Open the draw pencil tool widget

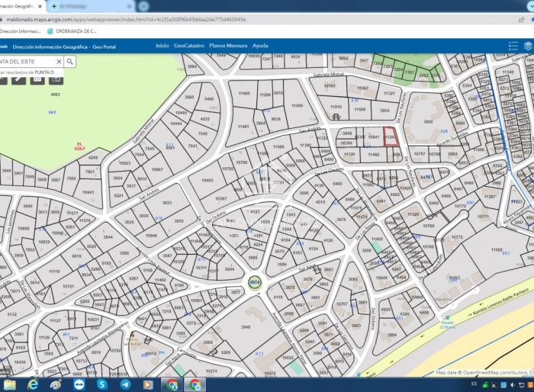tap(19, 79)
